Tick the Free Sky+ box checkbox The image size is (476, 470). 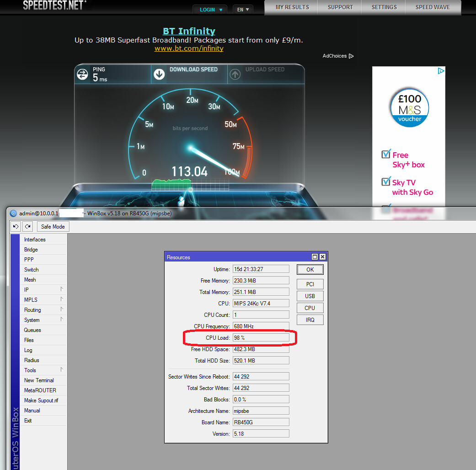click(x=386, y=154)
